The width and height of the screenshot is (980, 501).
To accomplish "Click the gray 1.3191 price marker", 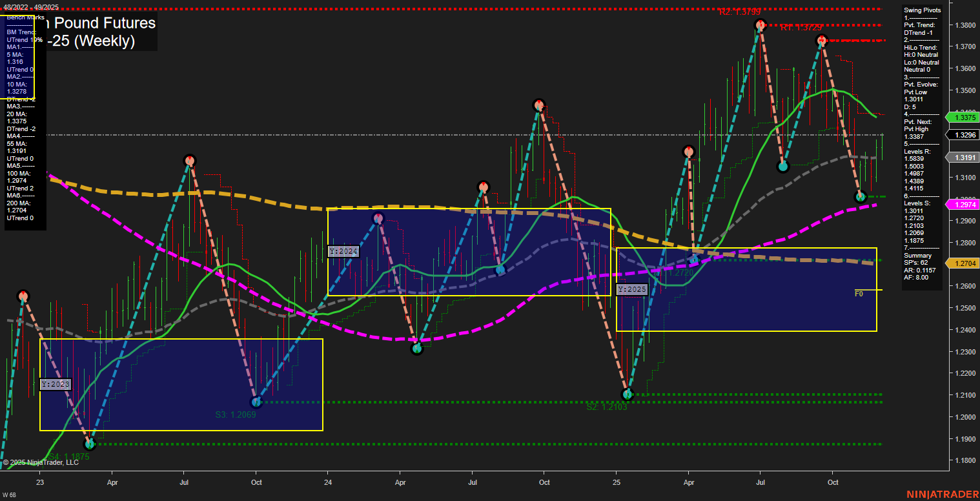I will [x=964, y=158].
